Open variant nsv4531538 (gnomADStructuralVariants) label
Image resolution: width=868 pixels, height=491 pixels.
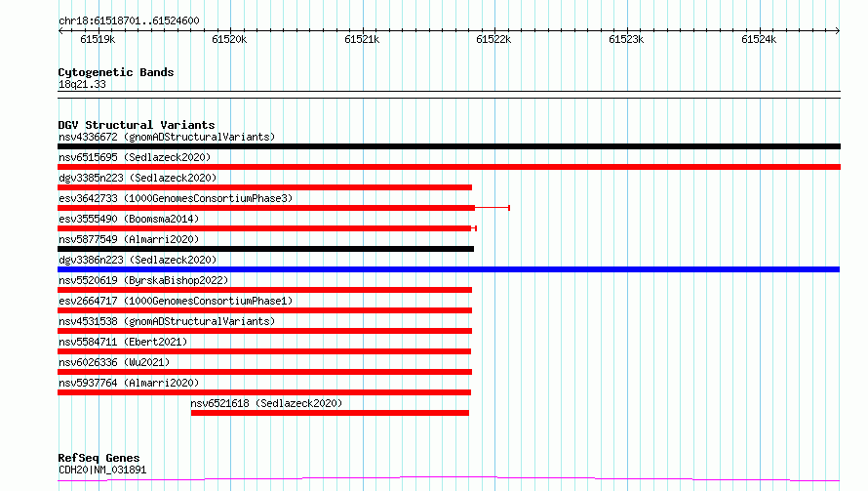point(167,321)
